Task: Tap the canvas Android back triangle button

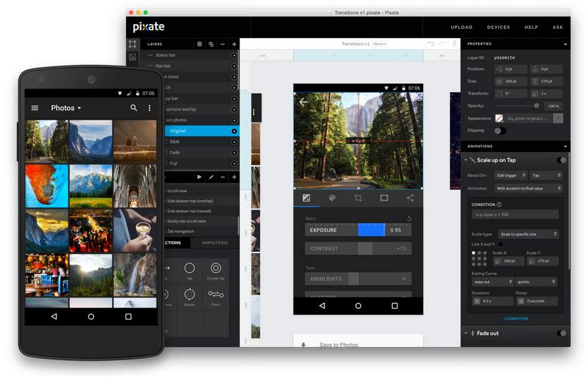Action: [322, 306]
